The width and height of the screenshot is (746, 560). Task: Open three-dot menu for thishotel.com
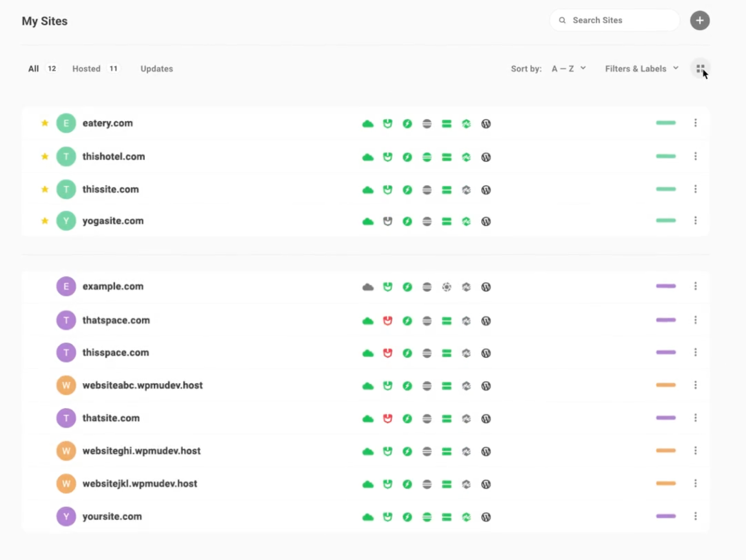pos(695,156)
